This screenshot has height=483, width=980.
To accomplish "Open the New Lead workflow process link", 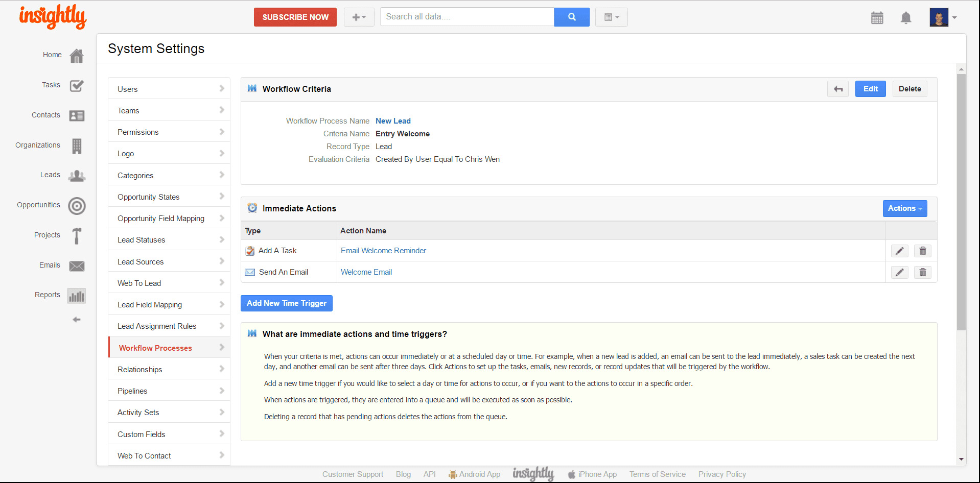I will pyautogui.click(x=393, y=121).
